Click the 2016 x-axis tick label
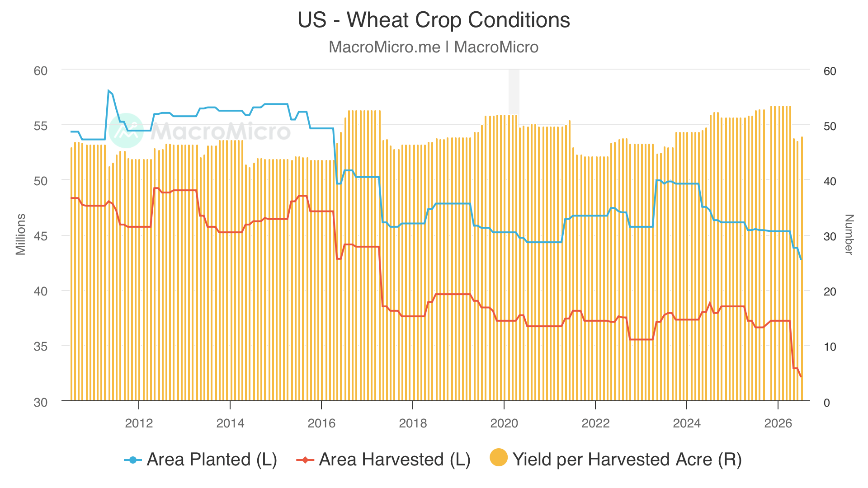This screenshot has width=868, height=488. point(321,423)
